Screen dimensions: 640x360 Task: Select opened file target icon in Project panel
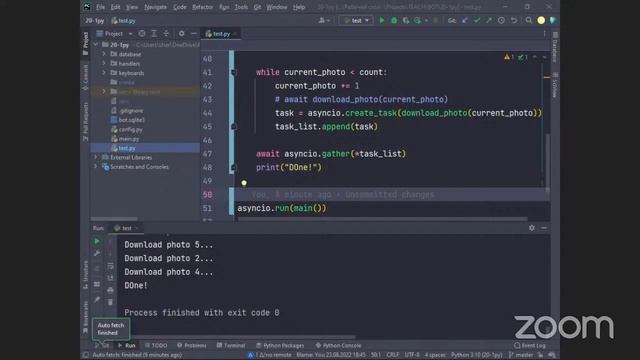(142, 33)
